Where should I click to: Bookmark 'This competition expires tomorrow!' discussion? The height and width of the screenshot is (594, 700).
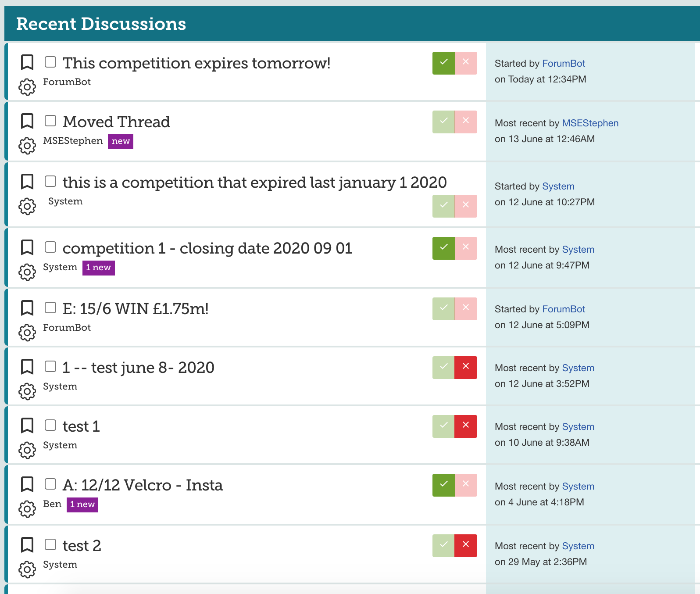point(27,62)
